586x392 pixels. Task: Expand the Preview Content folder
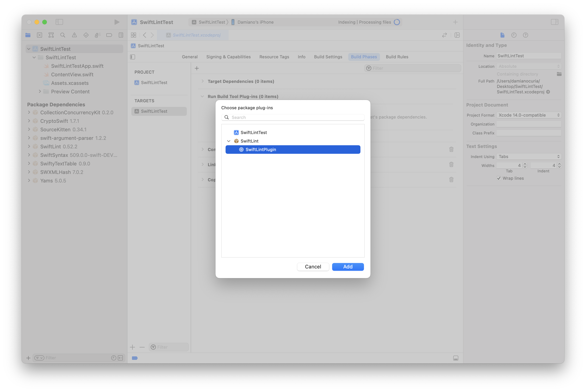pyautogui.click(x=40, y=91)
